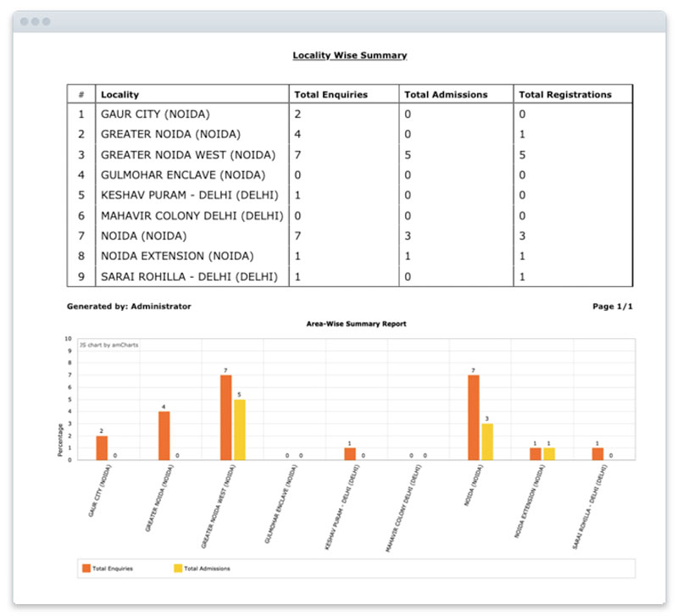
Task: Click the Total Enquiries value 4 for GREATER NOIDA
Action: (x=298, y=135)
